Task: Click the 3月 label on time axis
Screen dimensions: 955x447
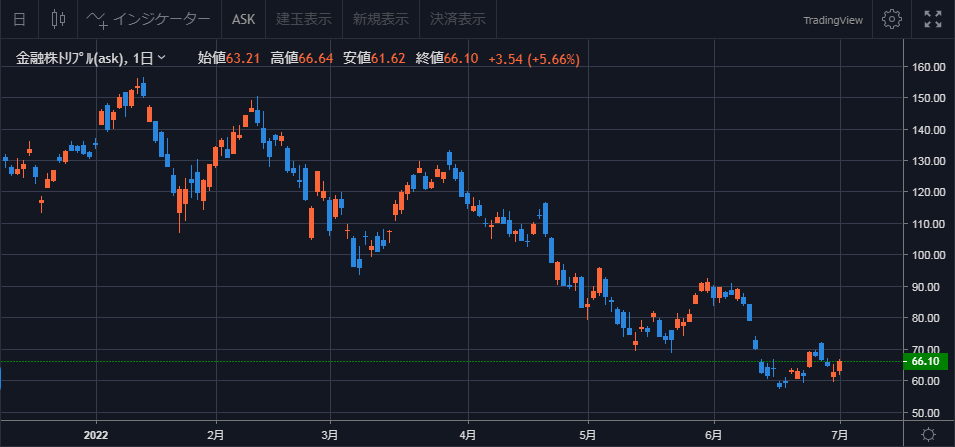Action: [330, 435]
